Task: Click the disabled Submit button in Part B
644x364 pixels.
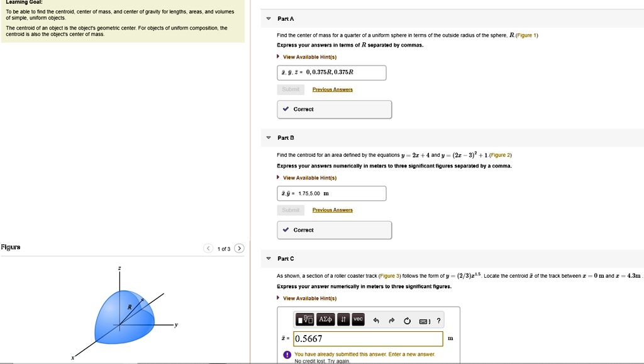Action: coord(291,210)
